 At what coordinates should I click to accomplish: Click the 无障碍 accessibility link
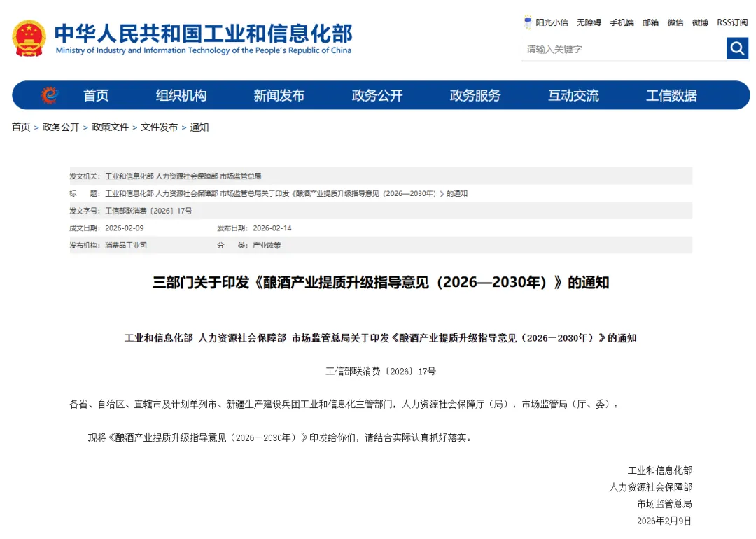click(x=589, y=22)
